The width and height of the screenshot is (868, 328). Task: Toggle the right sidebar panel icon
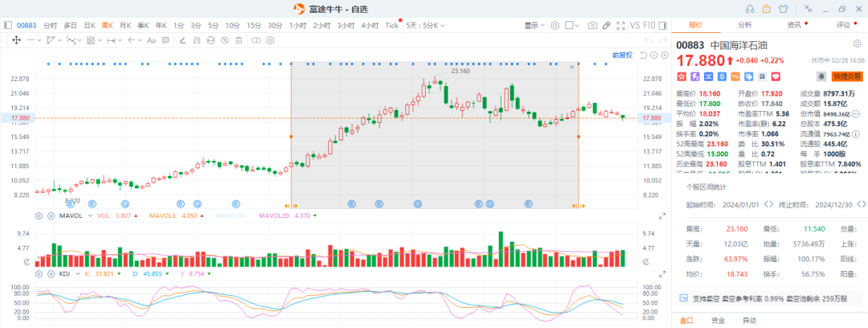pos(664,25)
